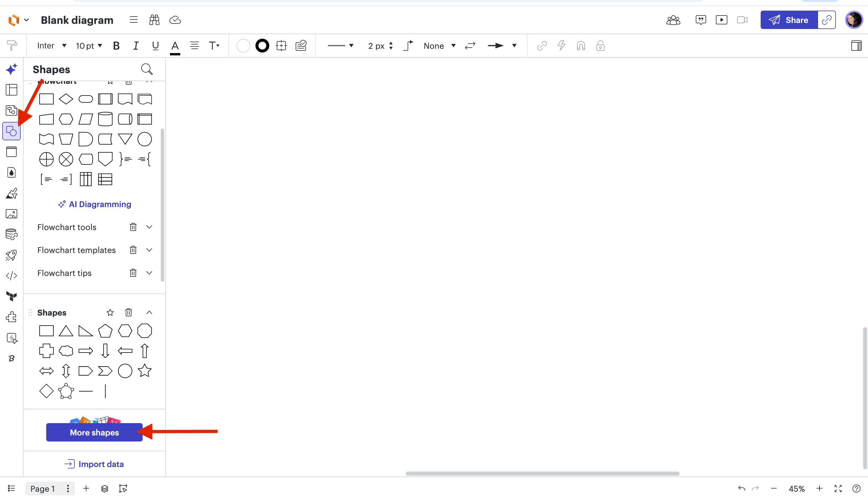Click the Shapes panel icon in sidebar
868x500 pixels.
(11, 131)
